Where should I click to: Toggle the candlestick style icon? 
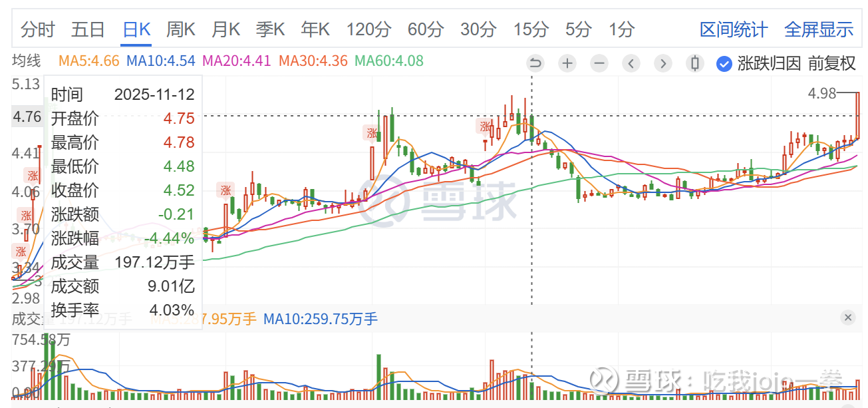pos(695,63)
